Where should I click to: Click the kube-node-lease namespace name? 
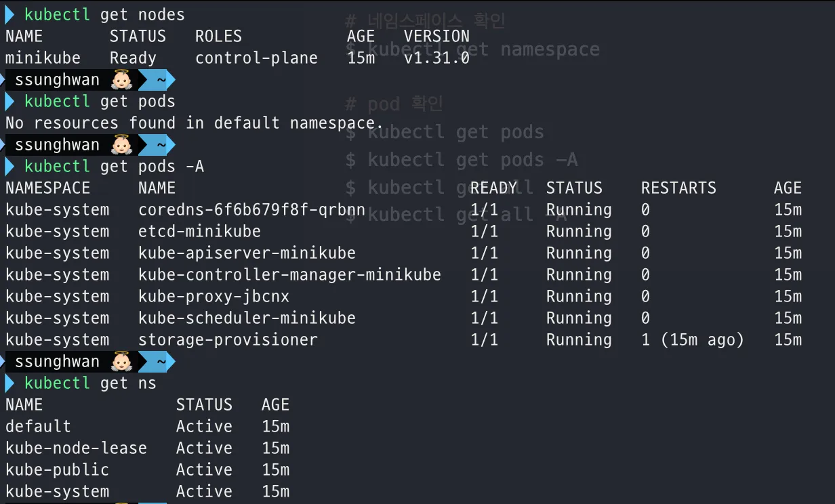[x=76, y=448]
